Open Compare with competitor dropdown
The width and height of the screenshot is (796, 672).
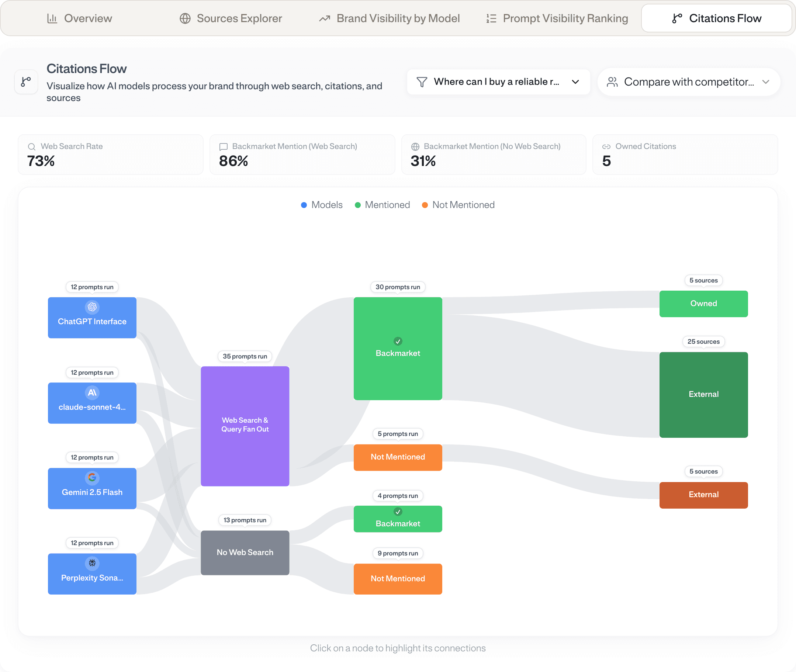(x=689, y=82)
